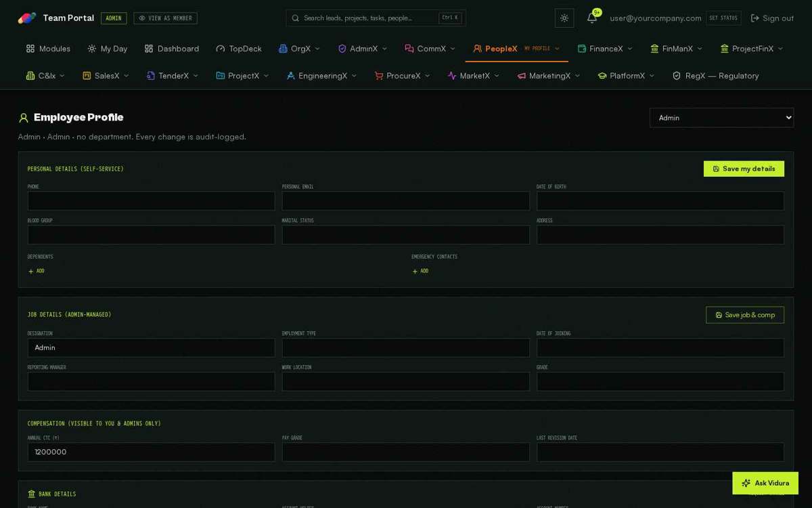Screen dimensions: 812x508
Task: Go to Dashboard
Action: click(x=172, y=49)
